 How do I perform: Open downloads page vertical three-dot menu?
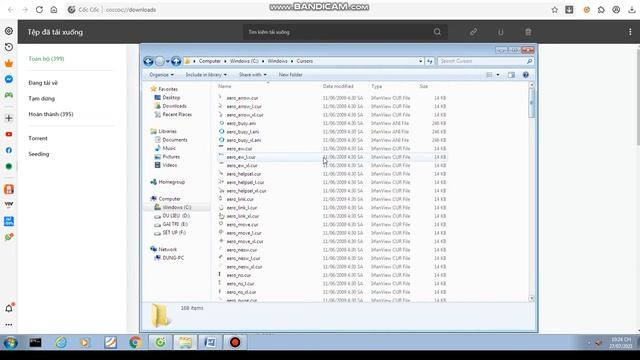(630, 32)
